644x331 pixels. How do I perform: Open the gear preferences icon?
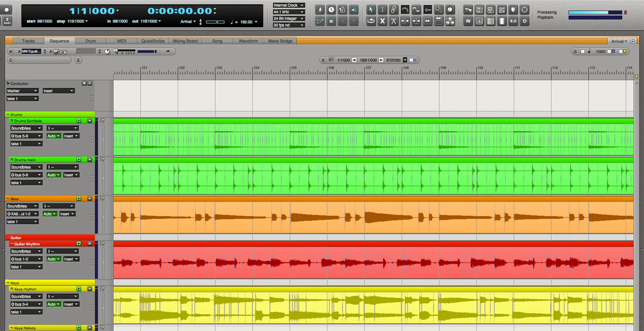pyautogui.click(x=525, y=21)
